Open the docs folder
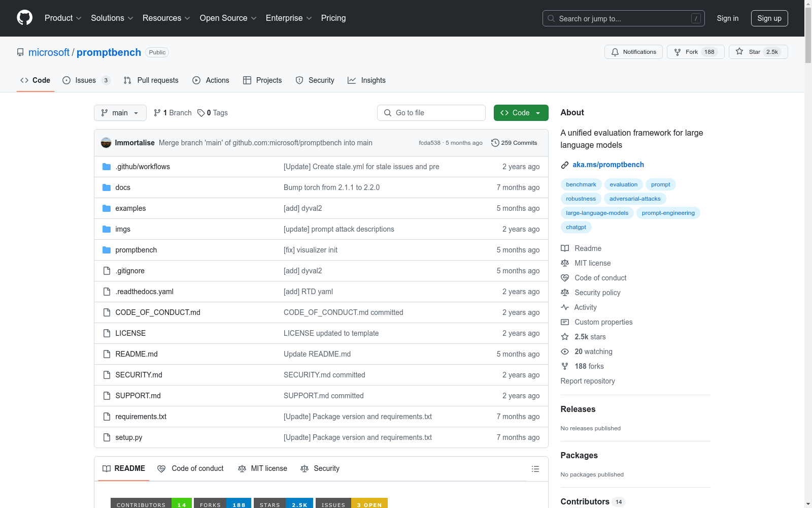Screen dimensions: 812x508 click(x=123, y=187)
